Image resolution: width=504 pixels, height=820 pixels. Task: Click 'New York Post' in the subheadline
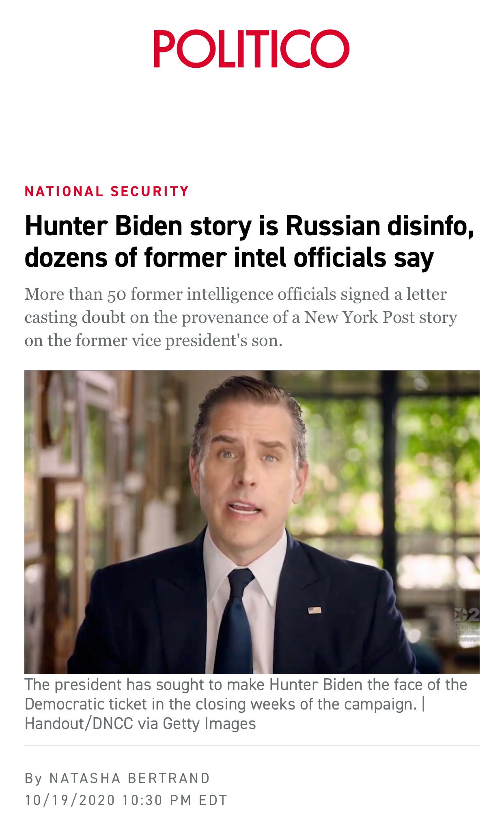tap(360, 317)
